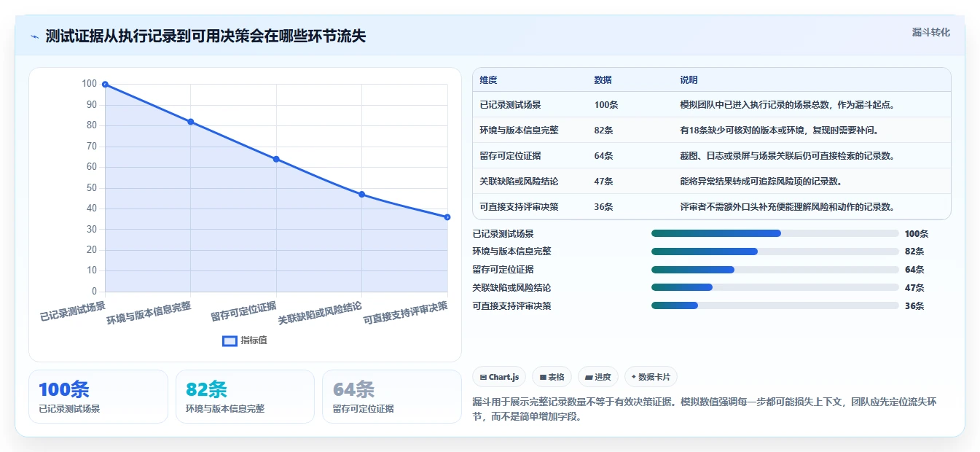Click x-axis label 留存可定位证据 on chart
This screenshot has height=452, width=980.
pyautogui.click(x=243, y=311)
